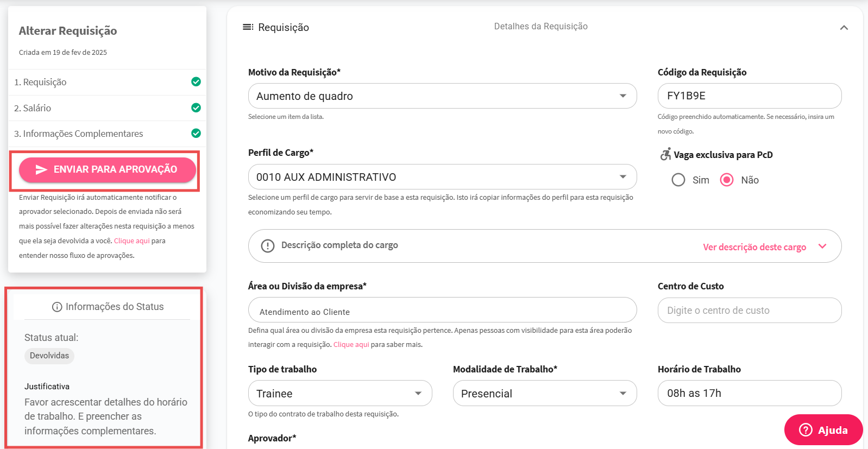Click the alert icon beside Descrição completa do cargo
This screenshot has width=868, height=449.
pyautogui.click(x=268, y=246)
